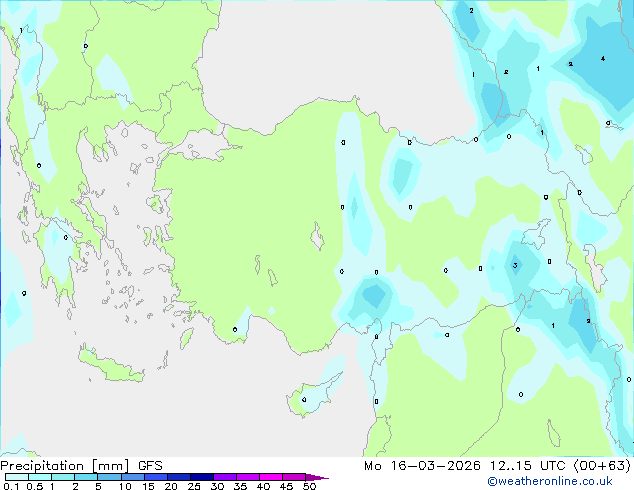Click the '12..15' time range text
This screenshot has width=634, height=490.
click(x=511, y=466)
